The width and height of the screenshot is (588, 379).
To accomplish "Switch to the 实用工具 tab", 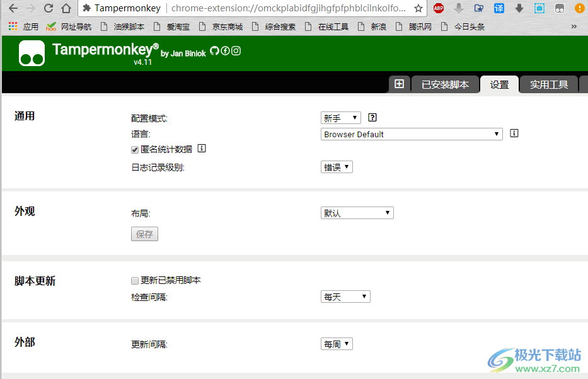I will 548,84.
